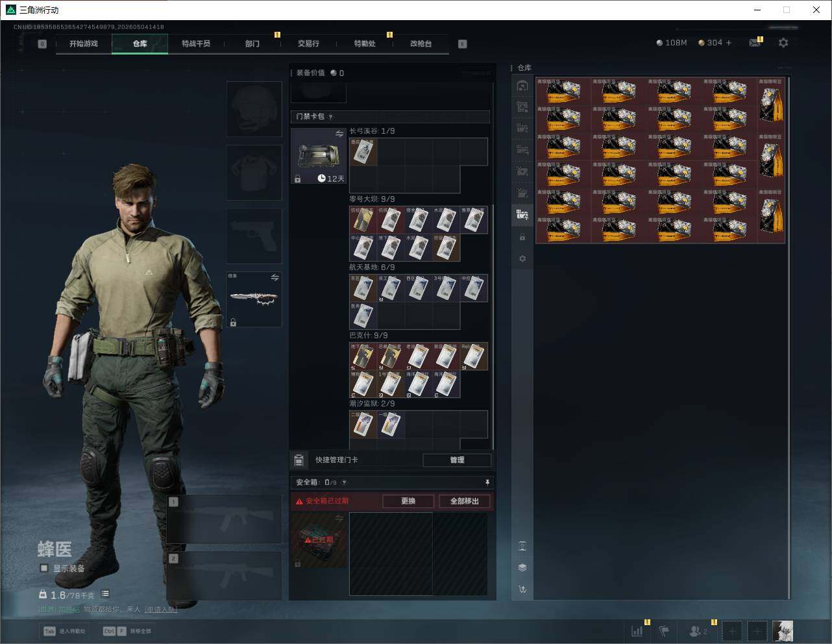
Task: Click the 管理 button
Action: [457, 460]
